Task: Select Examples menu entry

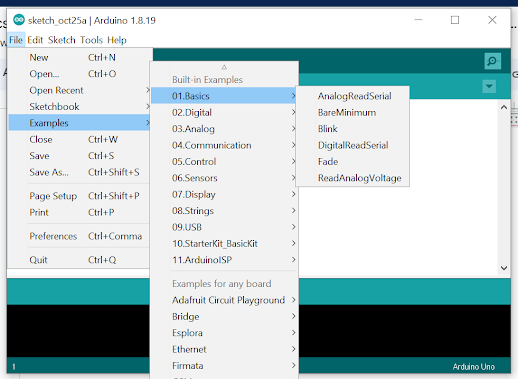Action: pos(79,123)
